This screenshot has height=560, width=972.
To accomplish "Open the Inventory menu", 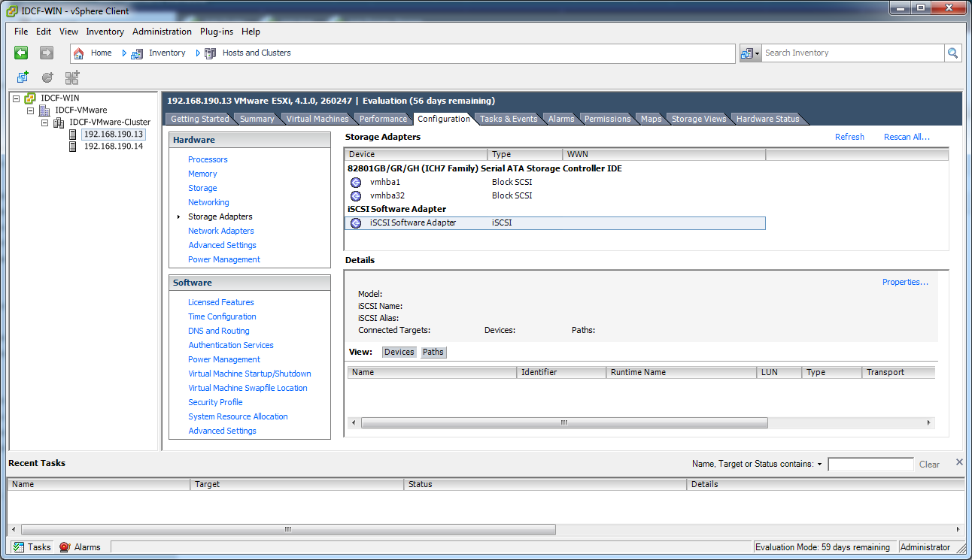I will [x=105, y=32].
